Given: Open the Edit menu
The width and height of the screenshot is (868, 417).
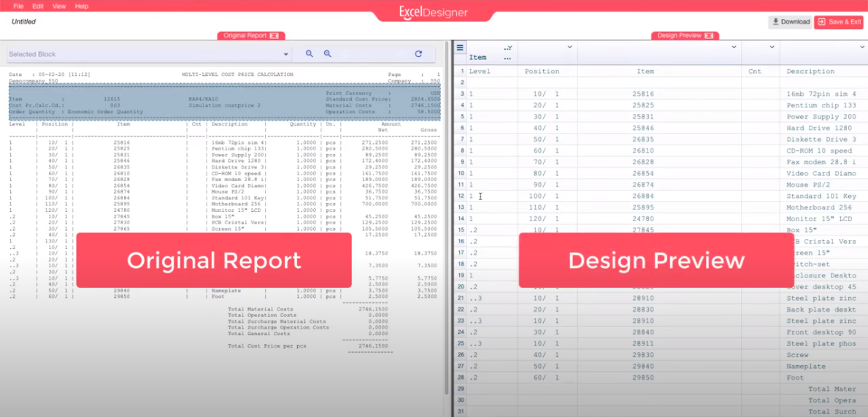Looking at the screenshot, I should click(x=38, y=6).
